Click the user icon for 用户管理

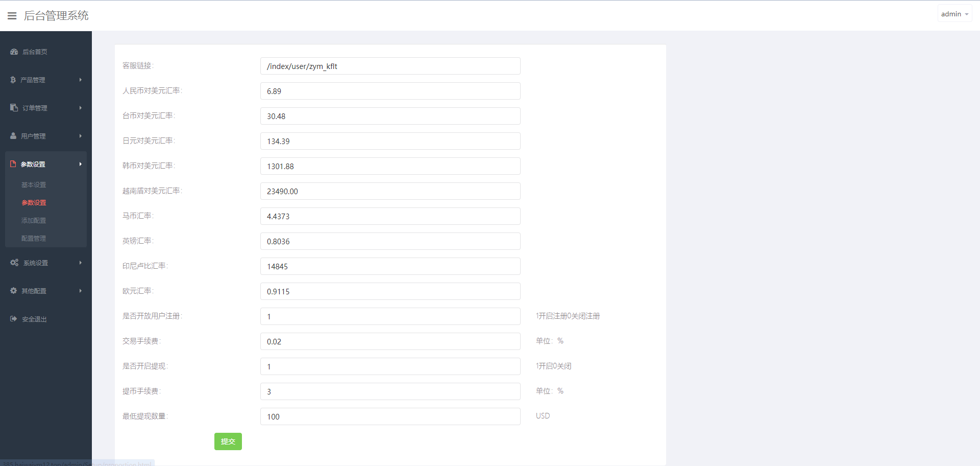coord(13,136)
